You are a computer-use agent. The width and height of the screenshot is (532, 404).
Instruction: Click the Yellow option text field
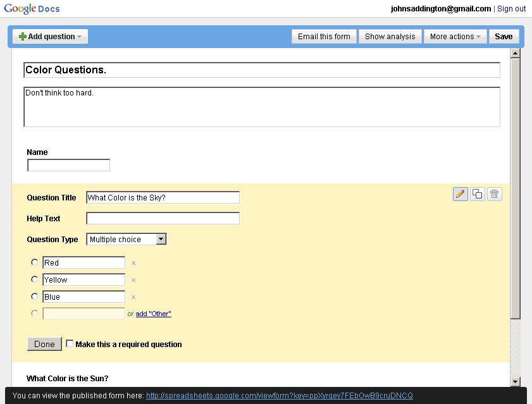click(x=84, y=279)
